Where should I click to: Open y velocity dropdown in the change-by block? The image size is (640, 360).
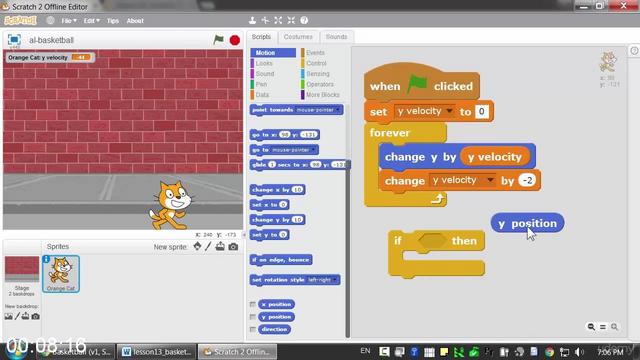pyautogui.click(x=490, y=180)
